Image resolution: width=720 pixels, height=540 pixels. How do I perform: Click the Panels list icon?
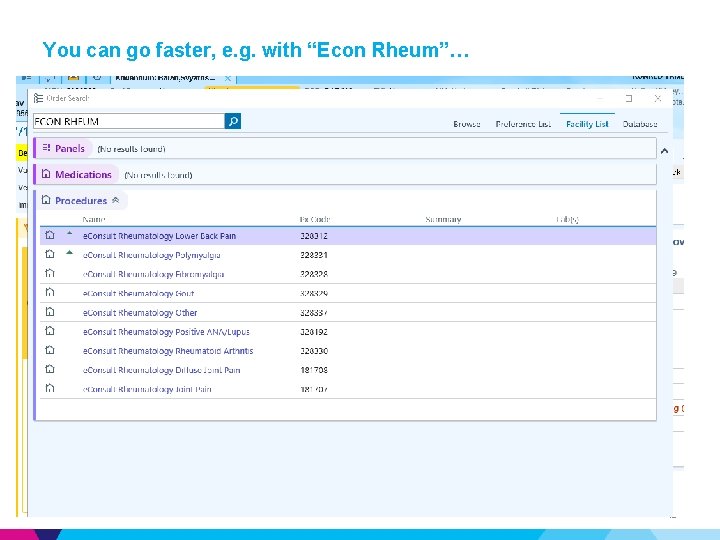(46, 148)
